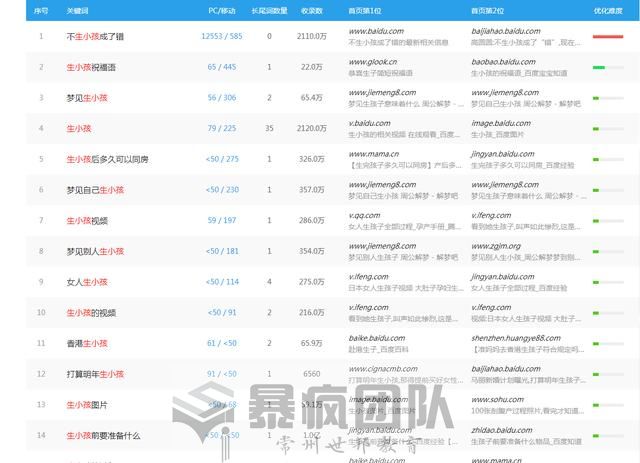Click the index value 91 / <50
Screen dimensions: 640x463
[x=222, y=373]
